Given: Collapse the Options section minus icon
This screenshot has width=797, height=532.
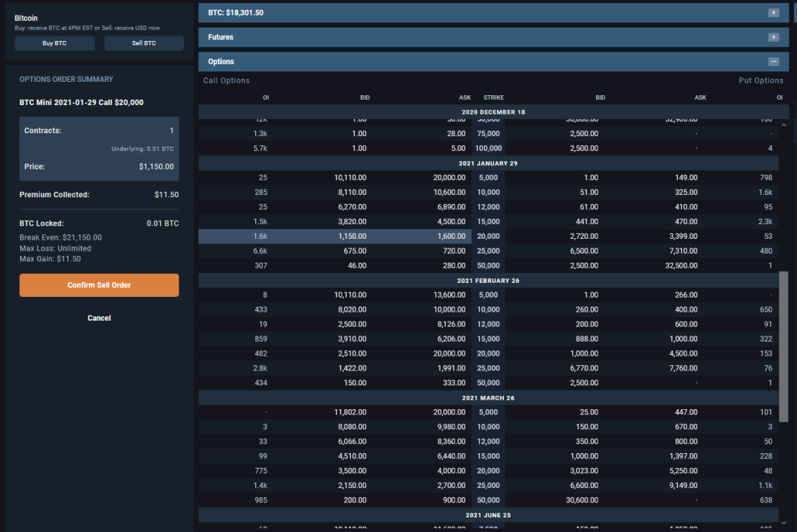Looking at the screenshot, I should pyautogui.click(x=773, y=62).
